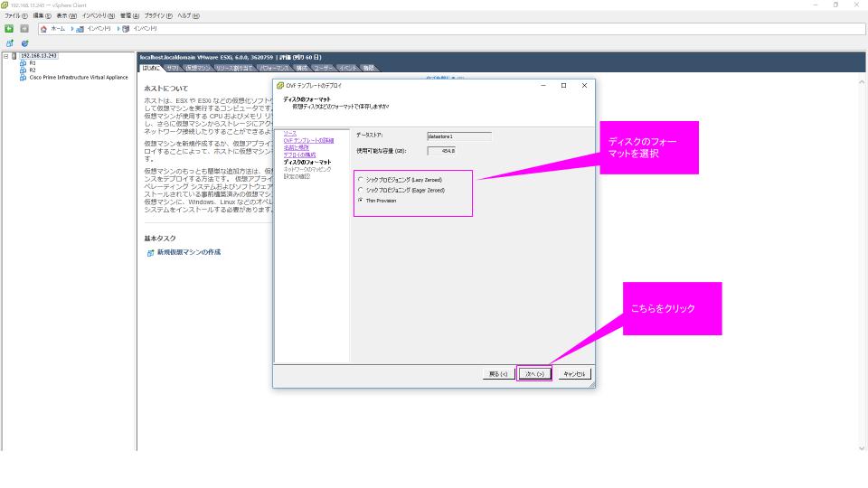Click the available capacity 454.8 field
Image resolution: width=868 pixels, height=488 pixels.
(x=441, y=151)
